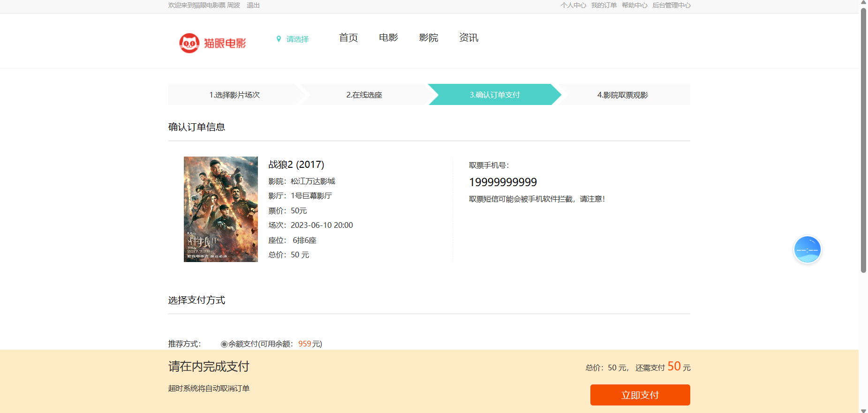
Task: Open 后台管理中心 link
Action: (x=671, y=5)
